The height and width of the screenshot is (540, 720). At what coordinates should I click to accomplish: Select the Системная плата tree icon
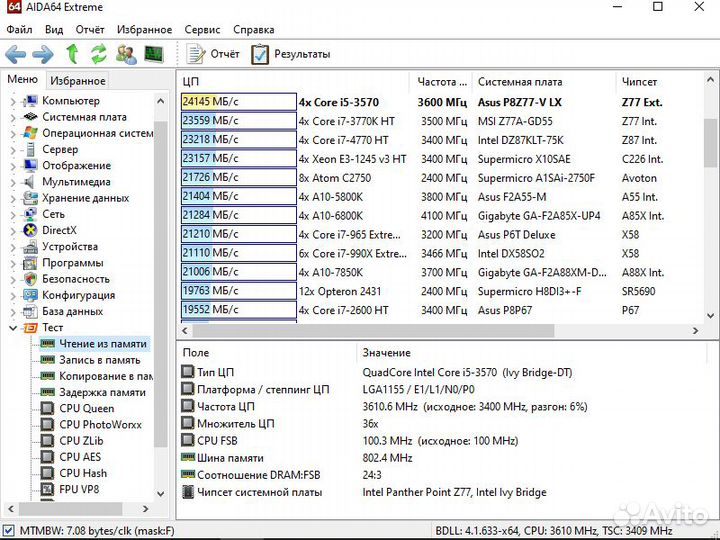point(30,117)
